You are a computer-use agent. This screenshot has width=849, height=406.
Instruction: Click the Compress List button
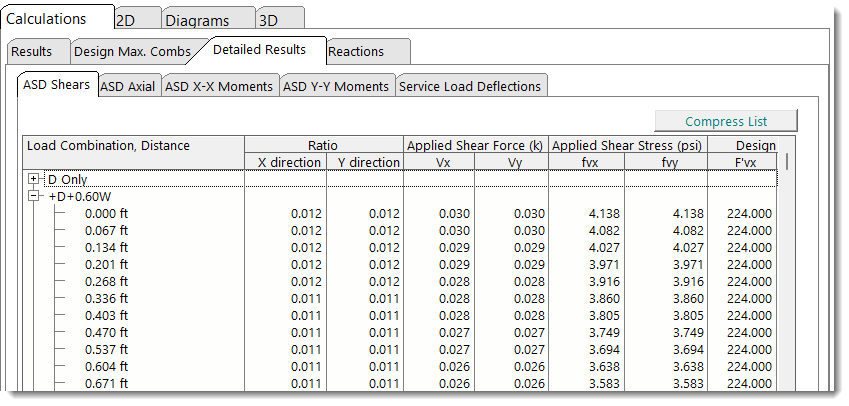coord(725,121)
